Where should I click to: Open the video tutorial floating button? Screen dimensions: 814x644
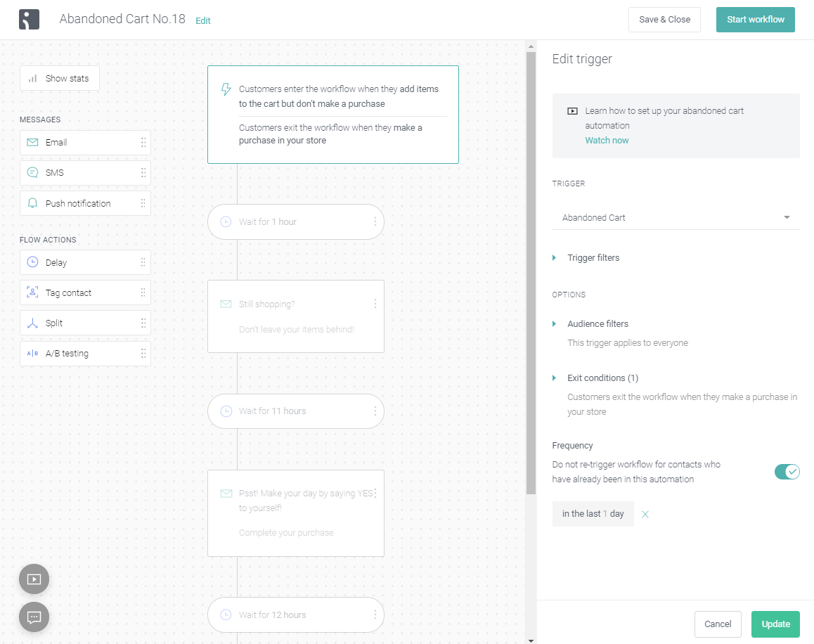[x=34, y=579]
